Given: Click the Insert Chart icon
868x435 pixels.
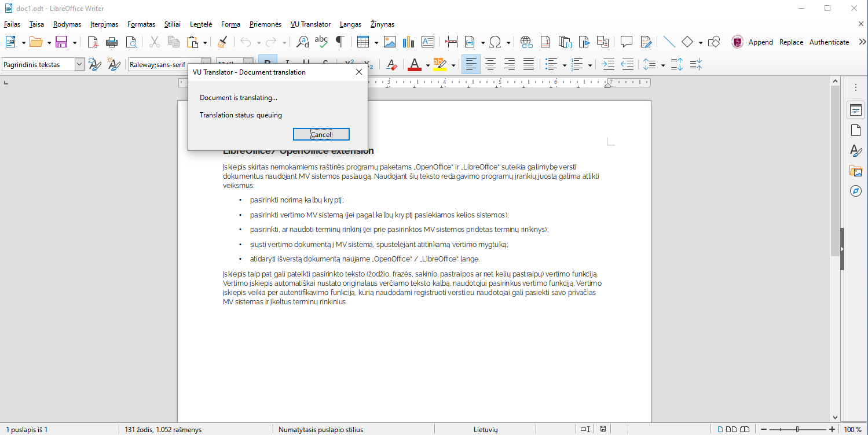Looking at the screenshot, I should point(409,42).
